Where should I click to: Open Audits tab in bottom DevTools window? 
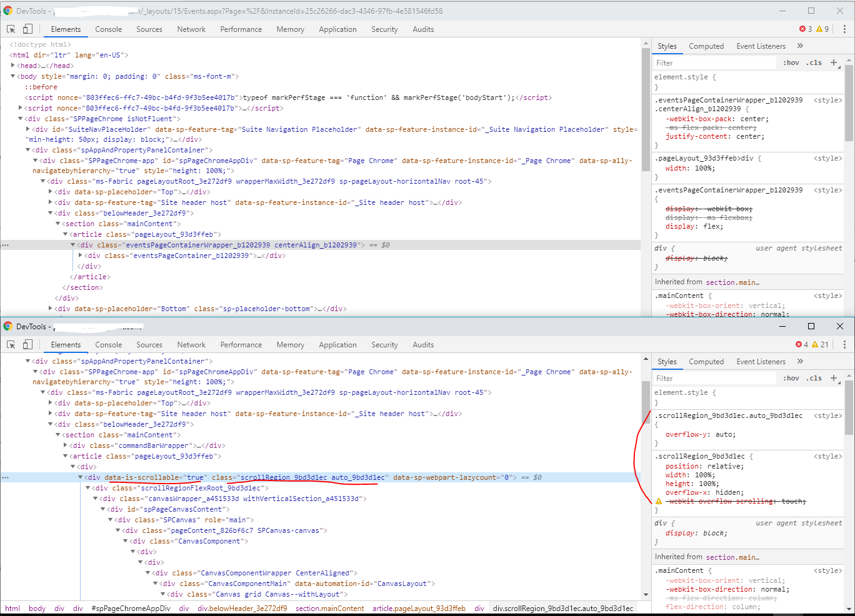click(423, 345)
